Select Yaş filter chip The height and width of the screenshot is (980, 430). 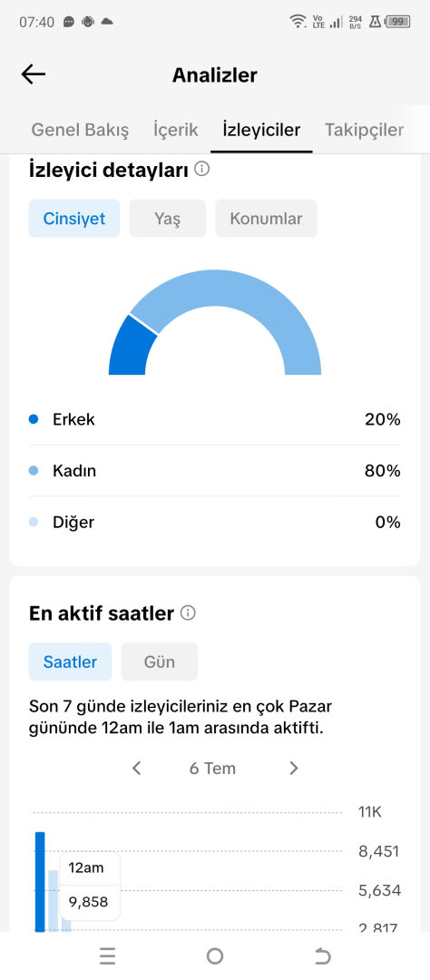(168, 219)
